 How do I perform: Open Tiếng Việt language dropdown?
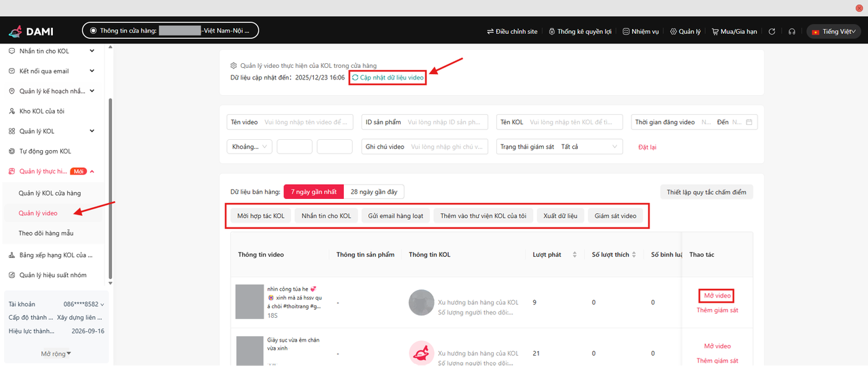pos(833,31)
